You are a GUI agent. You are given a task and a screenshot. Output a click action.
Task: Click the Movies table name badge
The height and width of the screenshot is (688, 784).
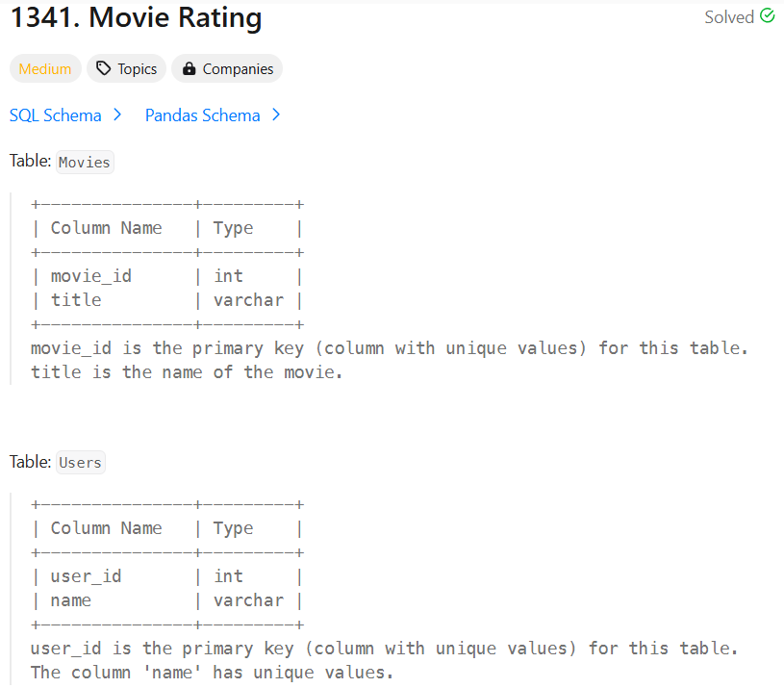[84, 162]
